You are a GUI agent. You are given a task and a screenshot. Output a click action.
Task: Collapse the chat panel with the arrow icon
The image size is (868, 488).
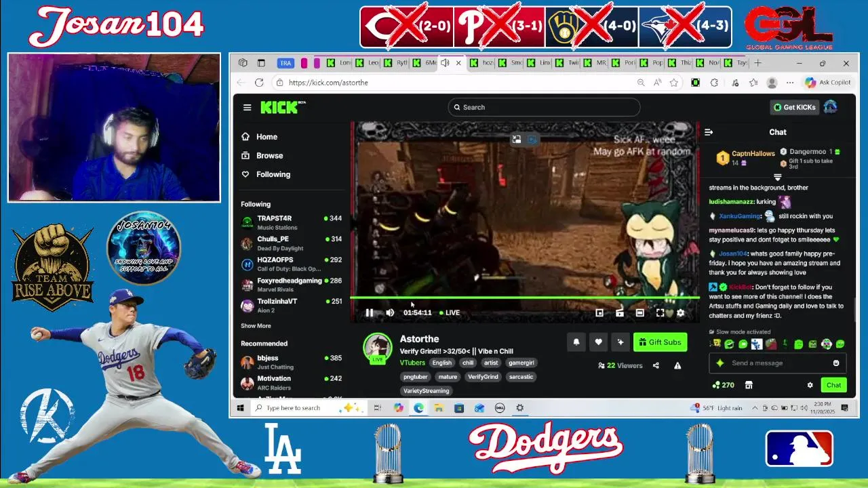click(x=709, y=132)
